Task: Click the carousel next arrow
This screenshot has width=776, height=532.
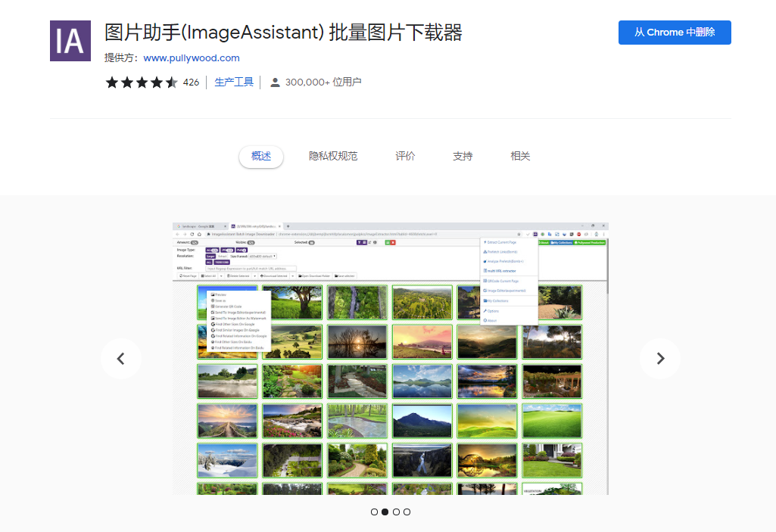Action: point(659,358)
